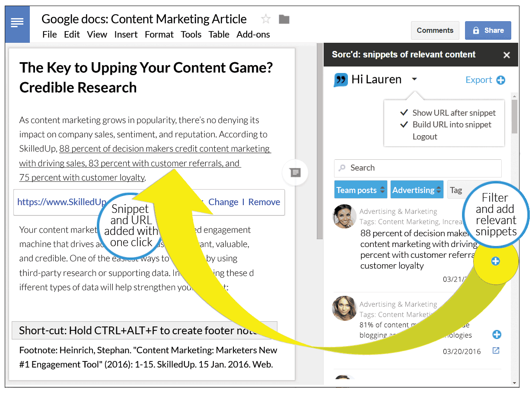Click the plus icon beside Export
This screenshot has width=532, height=393.
500,80
